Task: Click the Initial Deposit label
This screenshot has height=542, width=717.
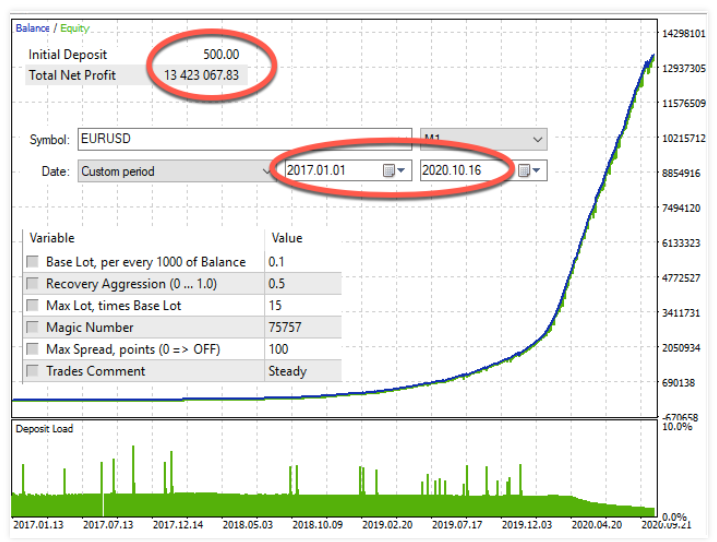Action: click(x=67, y=54)
